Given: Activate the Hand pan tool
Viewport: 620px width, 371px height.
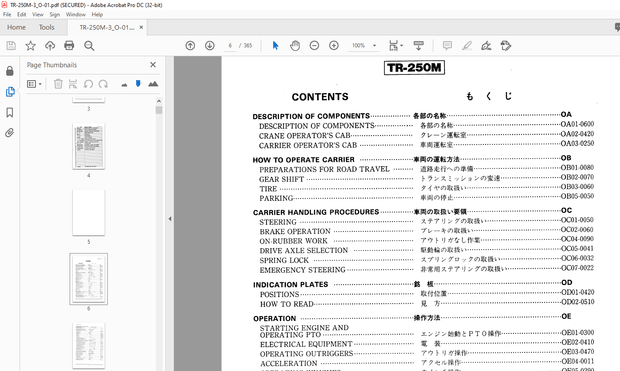Looking at the screenshot, I should point(295,45).
